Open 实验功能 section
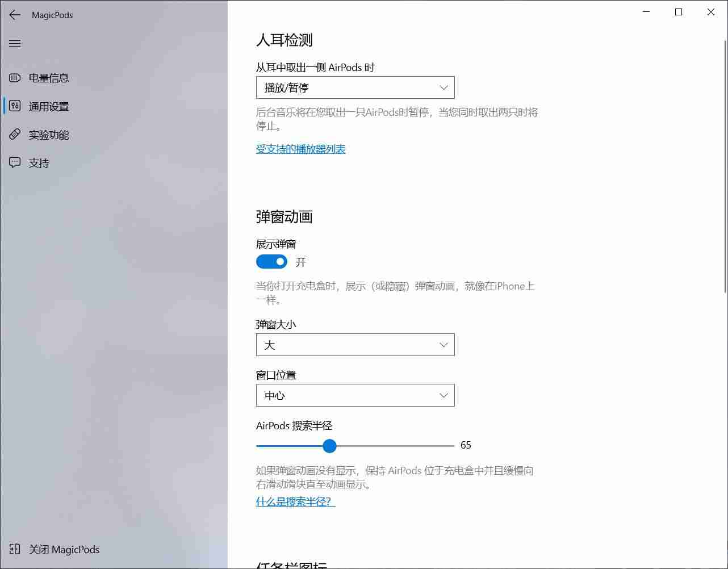 (x=114, y=135)
